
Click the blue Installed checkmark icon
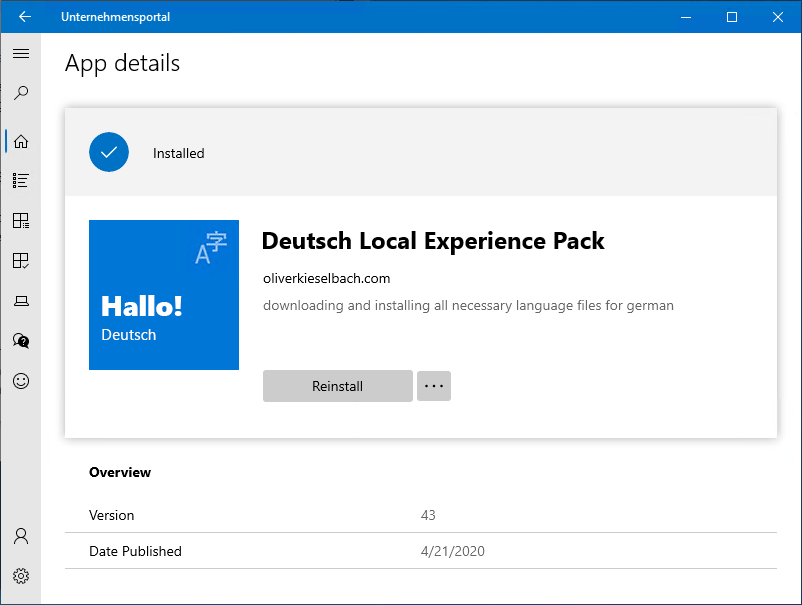109,152
